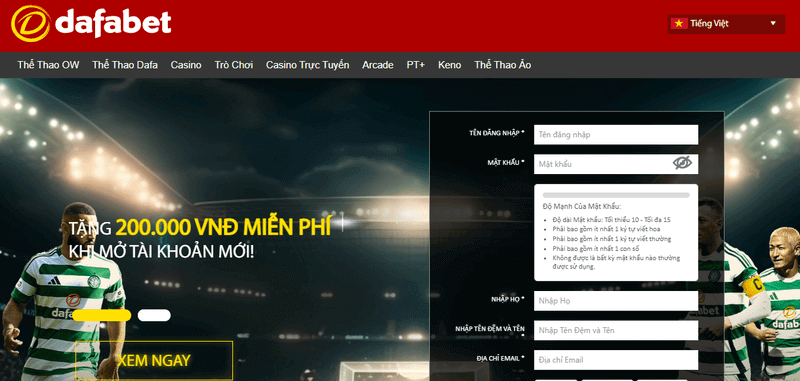Open Thể Thao Ảo section
This screenshot has width=800, height=381.
503,65
